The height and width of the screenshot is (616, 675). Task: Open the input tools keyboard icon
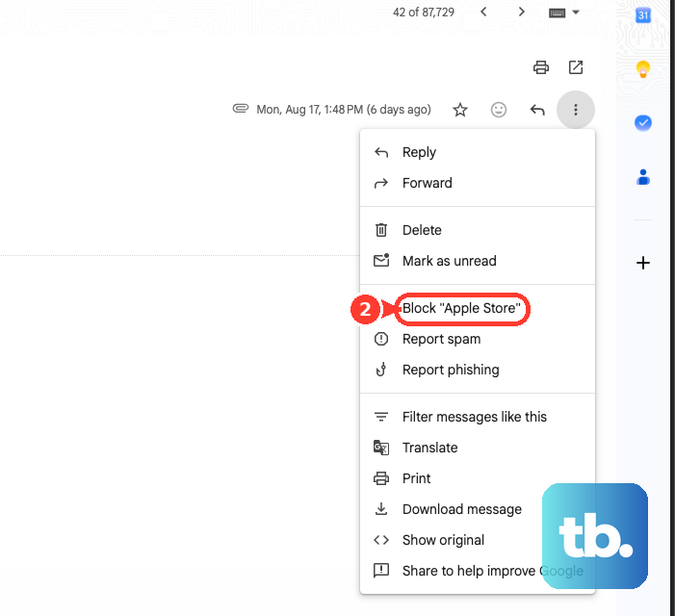coord(557,13)
